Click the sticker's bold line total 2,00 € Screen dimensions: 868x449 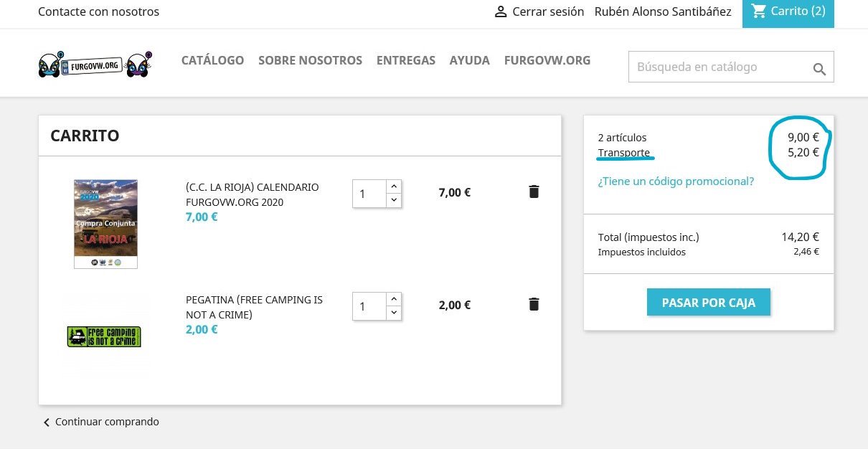455,305
